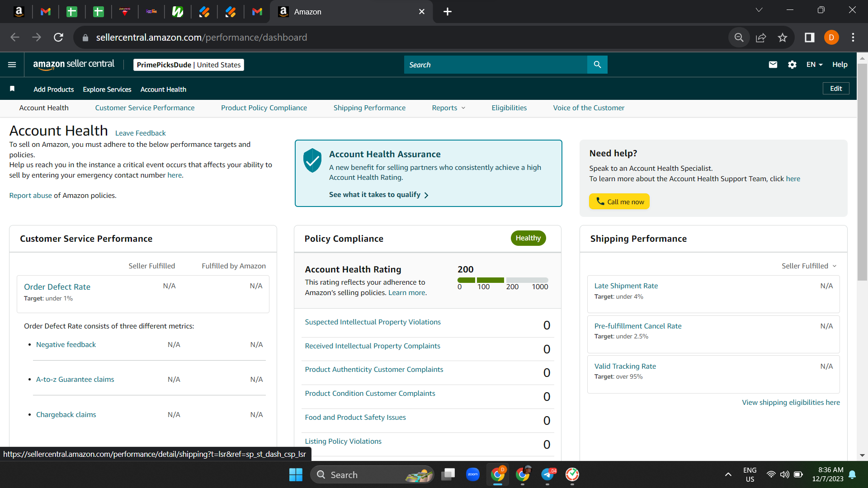Bookmark this page with the star icon
Screen dimensions: 868x488
[783, 38]
